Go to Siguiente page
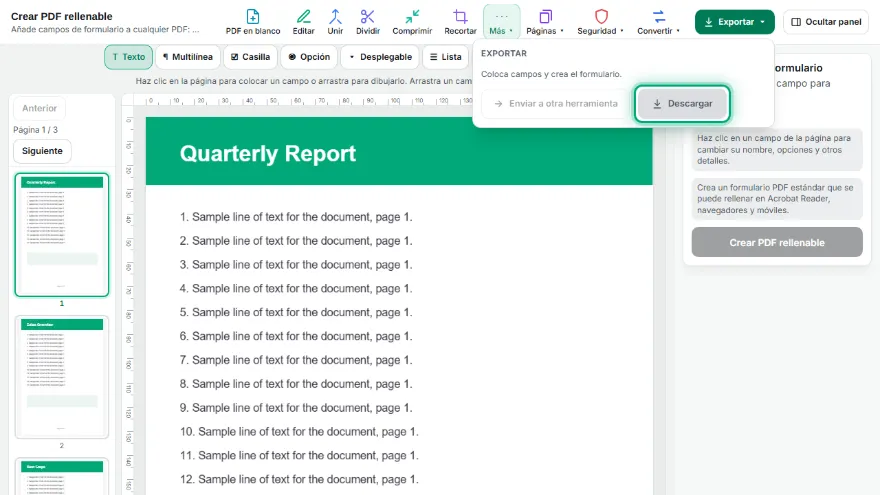 click(42, 151)
